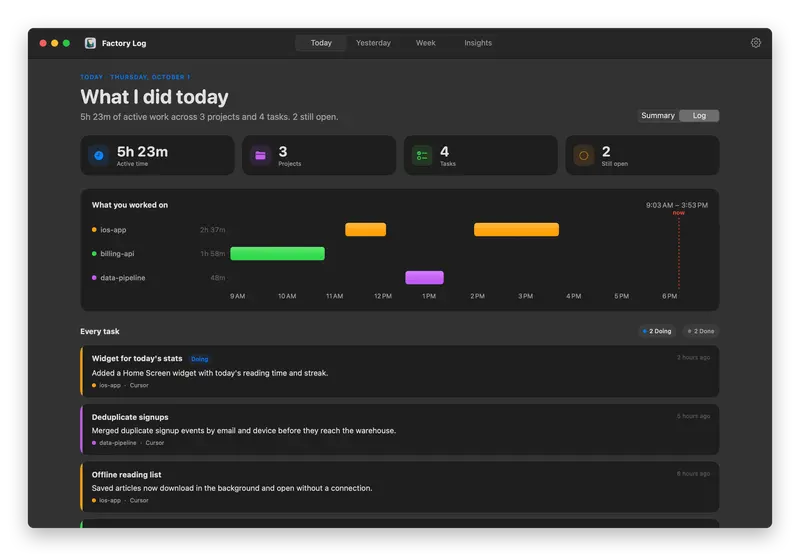
Task: Click the What I did today heading
Action: (154, 97)
